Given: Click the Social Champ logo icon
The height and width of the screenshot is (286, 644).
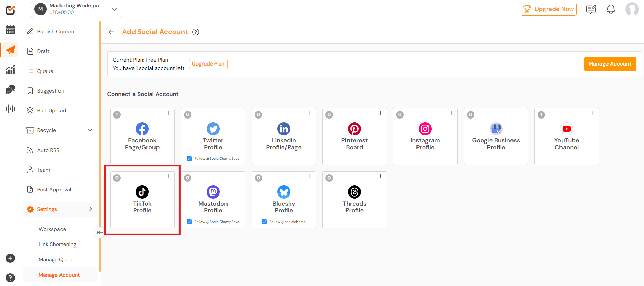Looking at the screenshot, I should pyautogui.click(x=10, y=10).
